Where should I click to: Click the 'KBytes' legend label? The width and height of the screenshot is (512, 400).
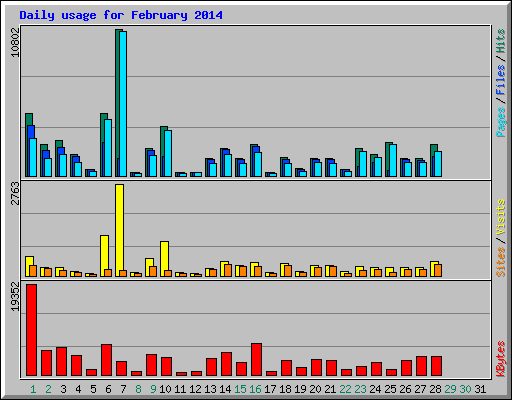(501, 359)
